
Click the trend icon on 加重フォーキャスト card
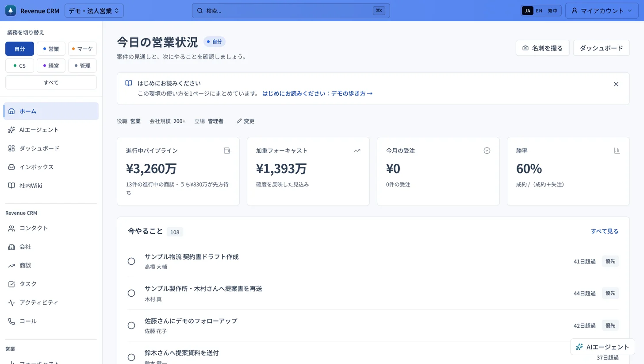357,151
